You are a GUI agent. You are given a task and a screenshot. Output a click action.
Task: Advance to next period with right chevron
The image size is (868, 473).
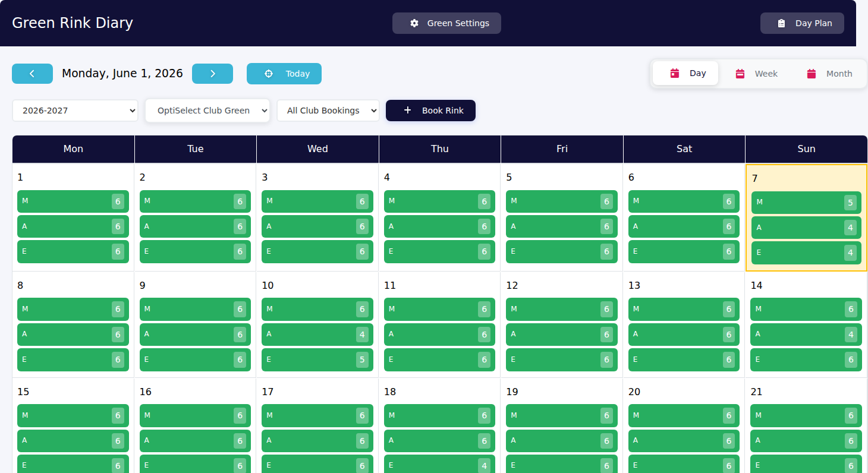[212, 74]
